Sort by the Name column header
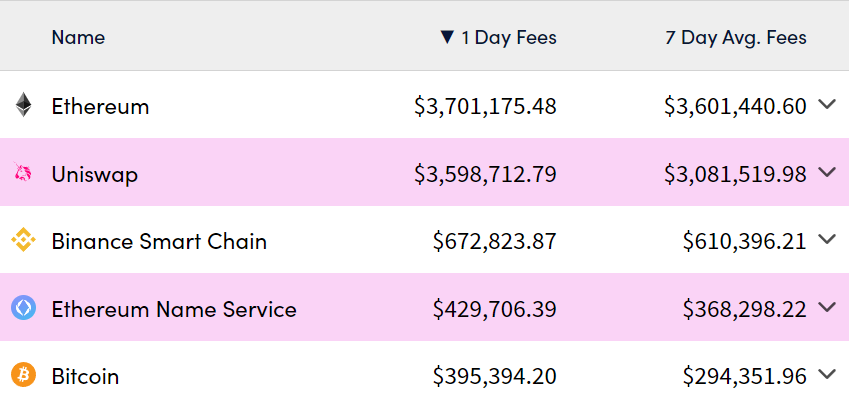The height and width of the screenshot is (408, 849). tap(78, 38)
